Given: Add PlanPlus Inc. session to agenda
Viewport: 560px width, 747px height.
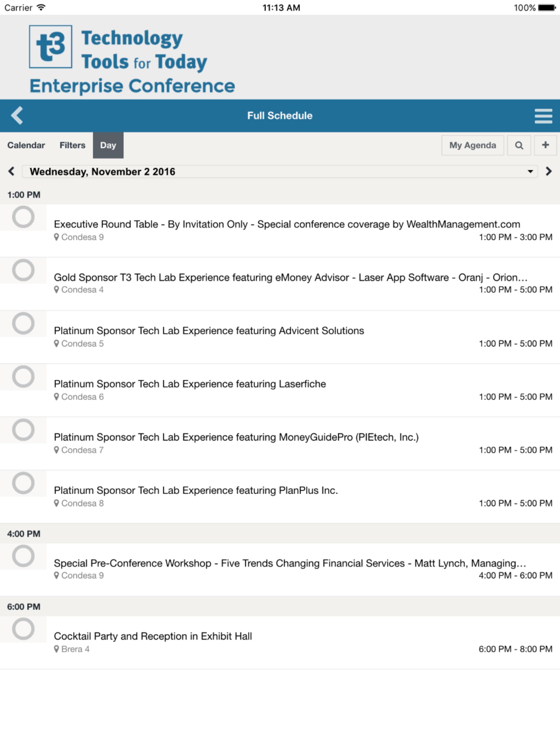Looking at the screenshot, I should pyautogui.click(x=23, y=483).
